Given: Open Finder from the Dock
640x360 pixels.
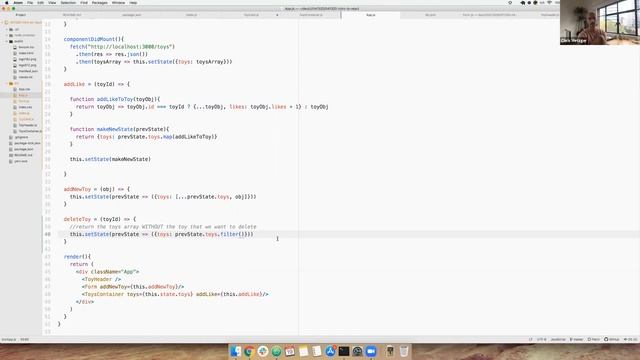Looking at the screenshot, I should (x=236, y=351).
